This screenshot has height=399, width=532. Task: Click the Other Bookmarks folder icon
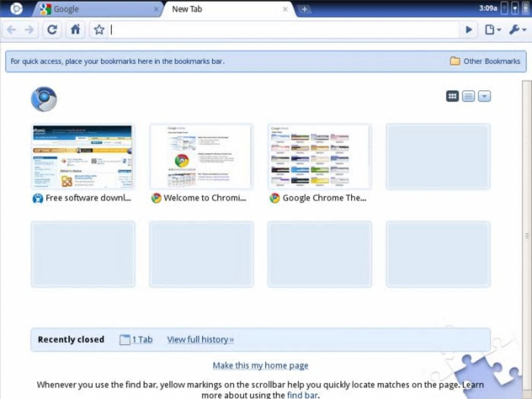tap(455, 61)
